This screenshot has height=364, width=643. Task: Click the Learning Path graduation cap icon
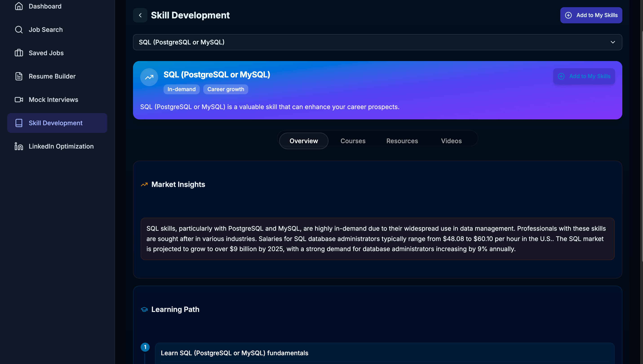coord(144,309)
